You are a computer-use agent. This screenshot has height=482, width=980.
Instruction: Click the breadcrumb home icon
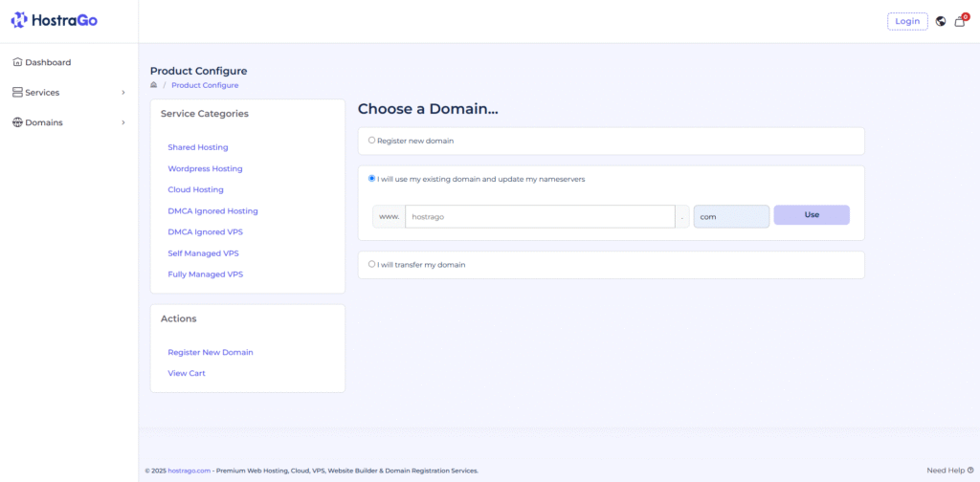(154, 85)
